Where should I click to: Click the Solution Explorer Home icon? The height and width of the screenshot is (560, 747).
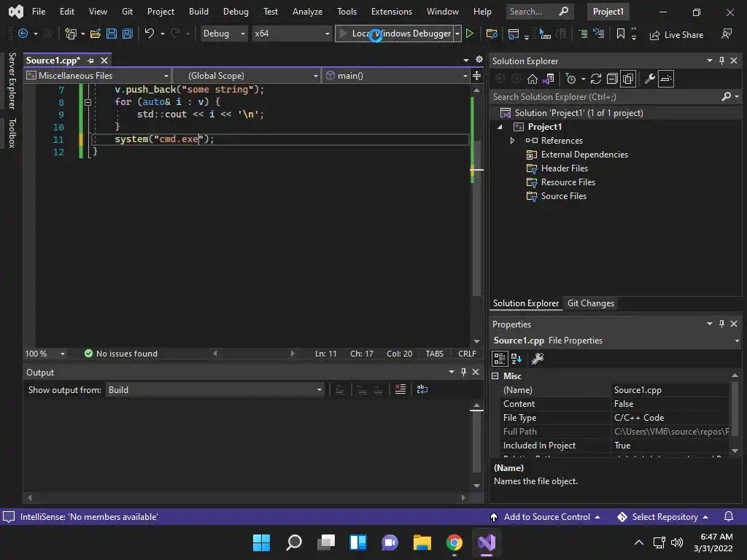pos(533,79)
